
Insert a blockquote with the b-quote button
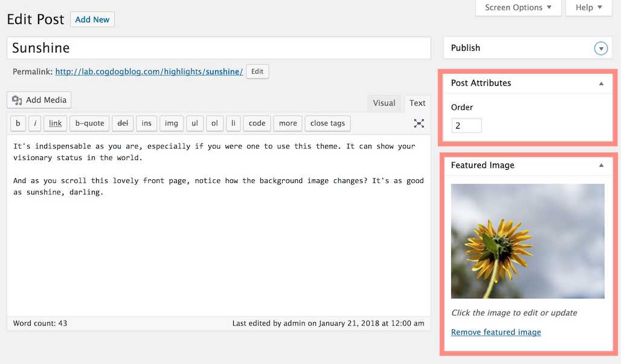tap(89, 123)
